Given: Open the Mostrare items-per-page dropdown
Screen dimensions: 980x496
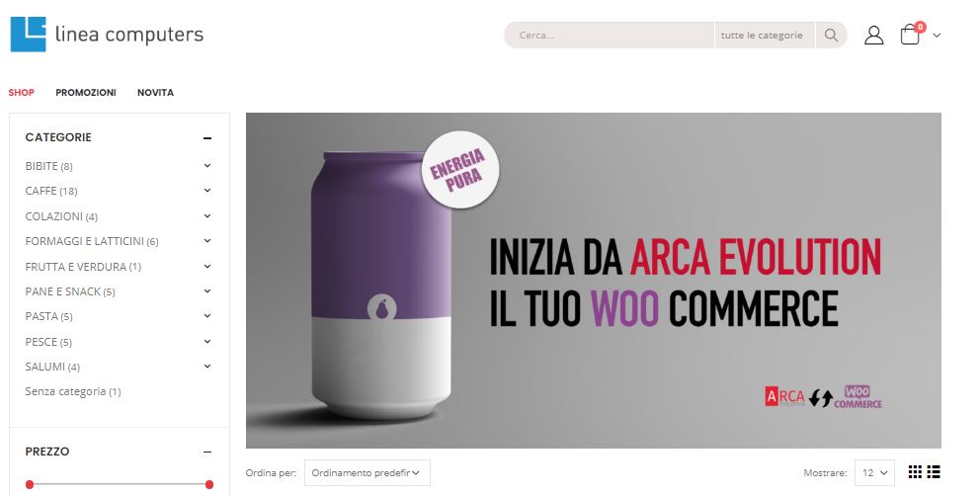Looking at the screenshot, I should pyautogui.click(x=874, y=473).
